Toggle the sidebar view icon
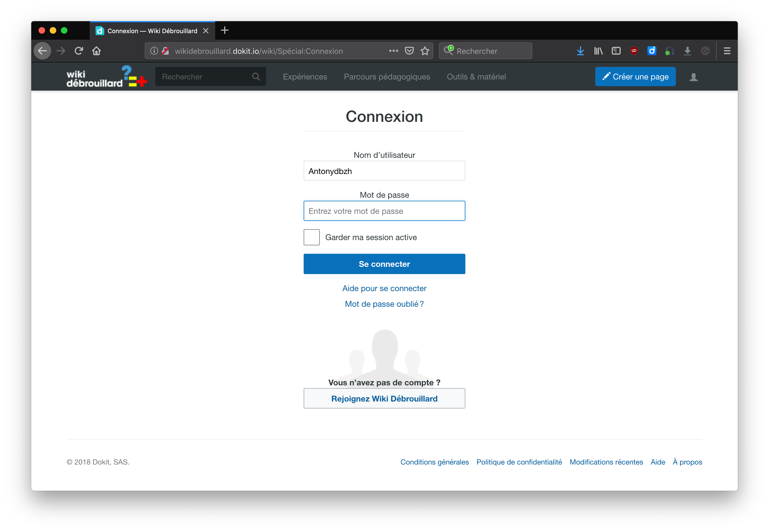Screen dimensions: 769x532 (616, 51)
